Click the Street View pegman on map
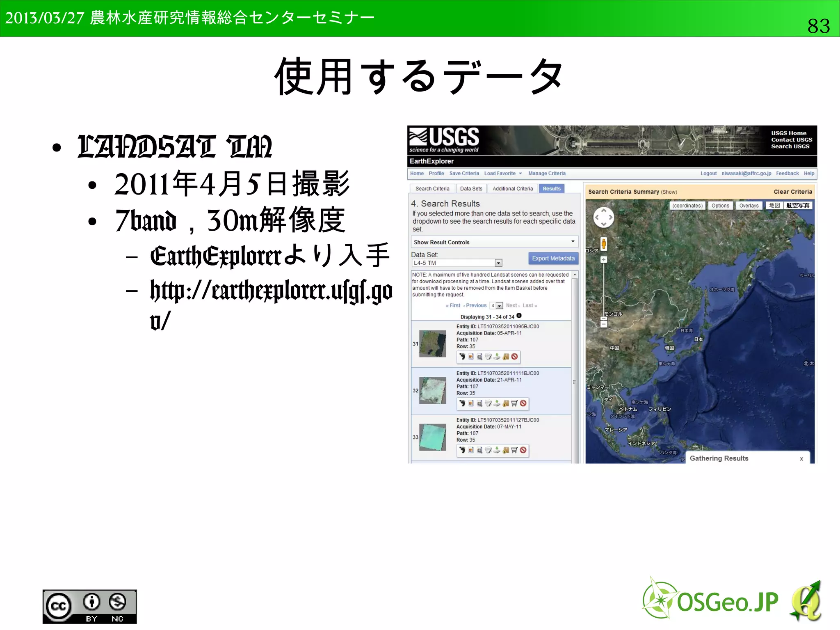Screen dimensions: 840x630 point(604,244)
